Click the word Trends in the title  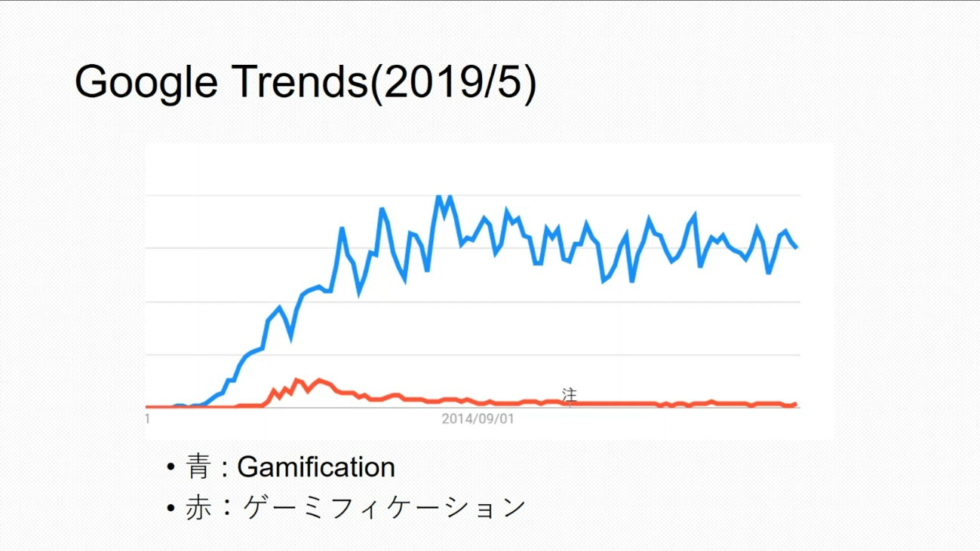pyautogui.click(x=300, y=81)
